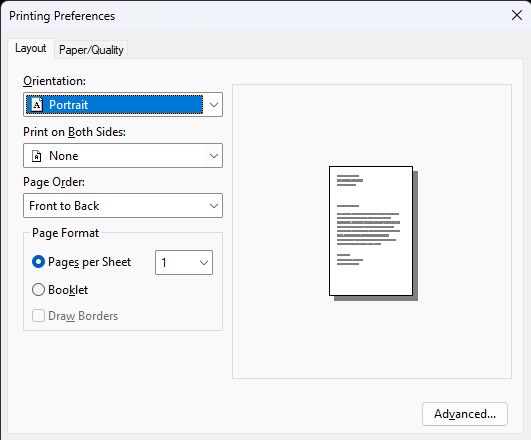Image resolution: width=531 pixels, height=440 pixels.
Task: Click the Portrait page icon in Orientation
Action: (37, 105)
